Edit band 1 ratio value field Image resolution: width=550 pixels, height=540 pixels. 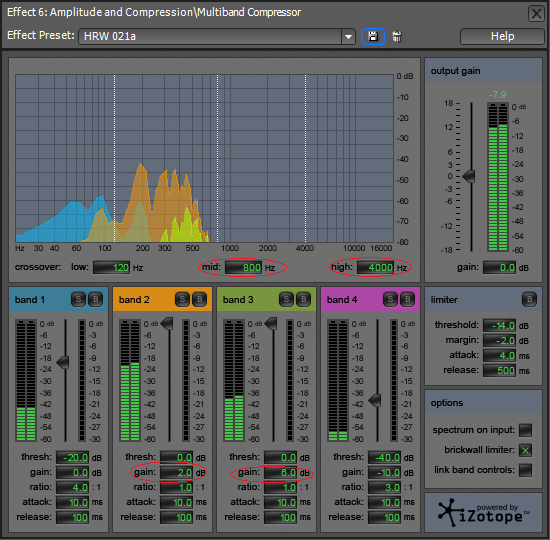(x=72, y=487)
